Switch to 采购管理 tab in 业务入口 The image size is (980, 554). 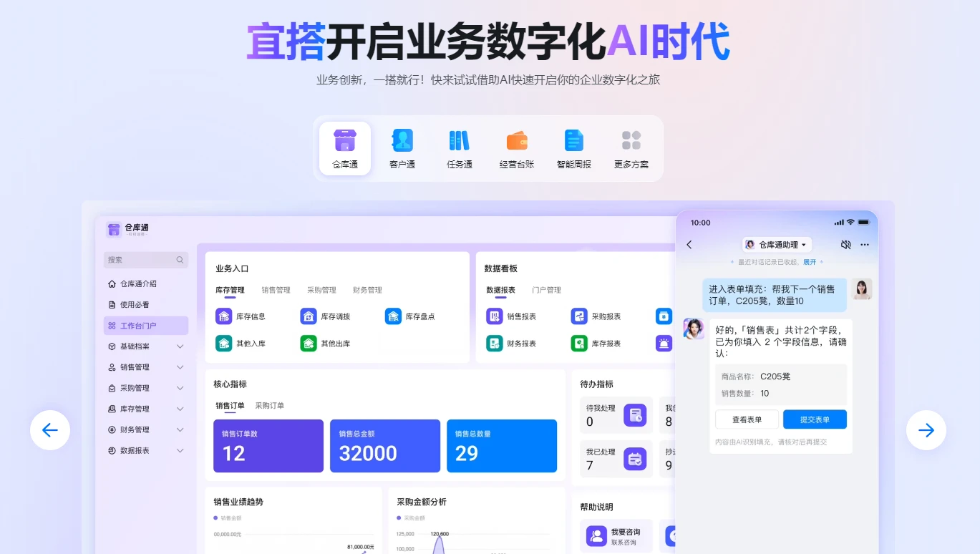(321, 290)
